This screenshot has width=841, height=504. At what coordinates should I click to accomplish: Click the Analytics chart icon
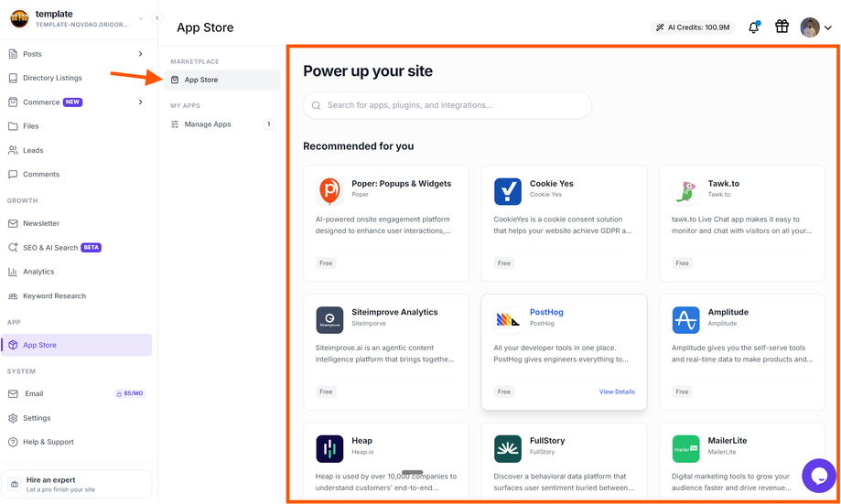coord(13,272)
